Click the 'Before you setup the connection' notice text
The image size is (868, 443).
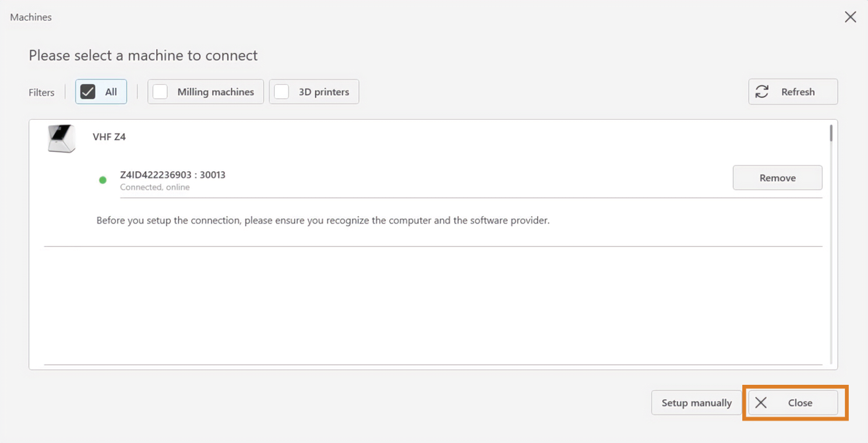click(323, 220)
